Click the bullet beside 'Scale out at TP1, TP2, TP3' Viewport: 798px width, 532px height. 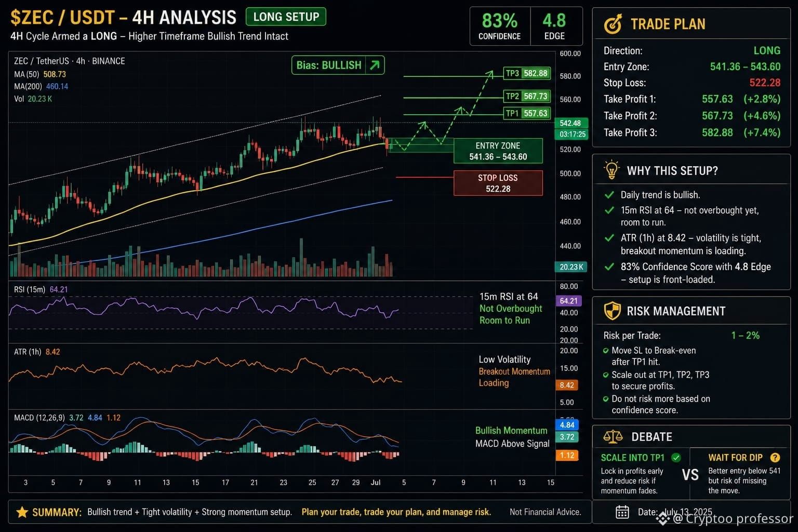(x=606, y=375)
